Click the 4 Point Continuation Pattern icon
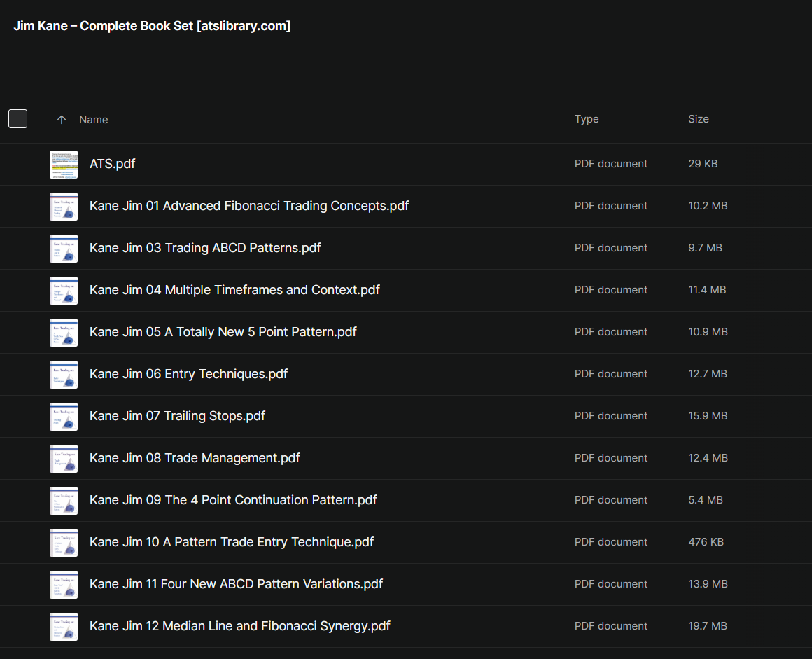 click(64, 501)
